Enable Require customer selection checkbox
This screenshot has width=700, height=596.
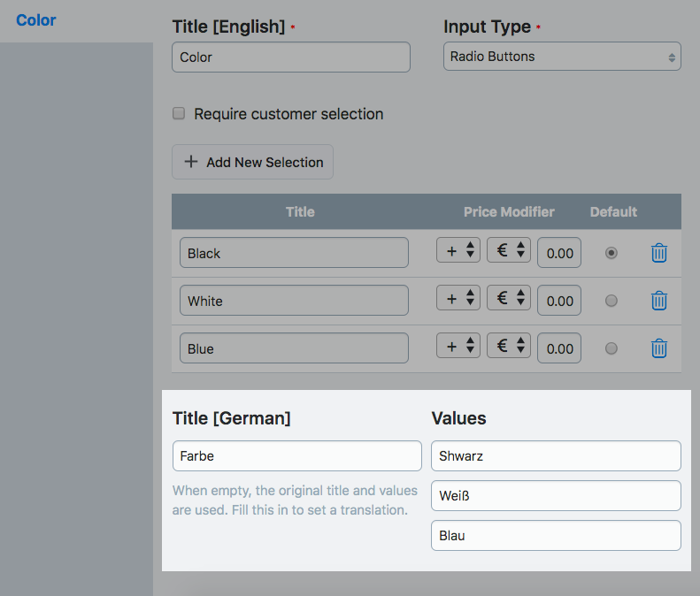pos(179,114)
